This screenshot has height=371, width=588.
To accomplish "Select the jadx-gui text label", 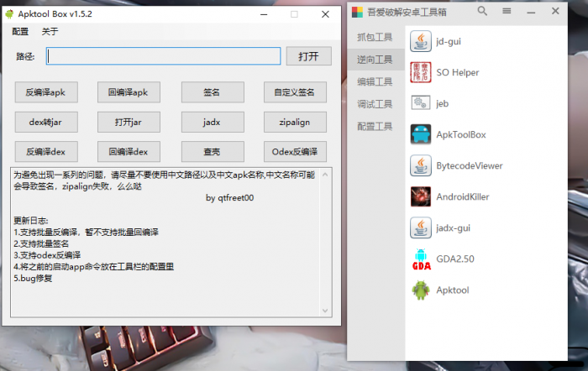I will pos(453,227).
